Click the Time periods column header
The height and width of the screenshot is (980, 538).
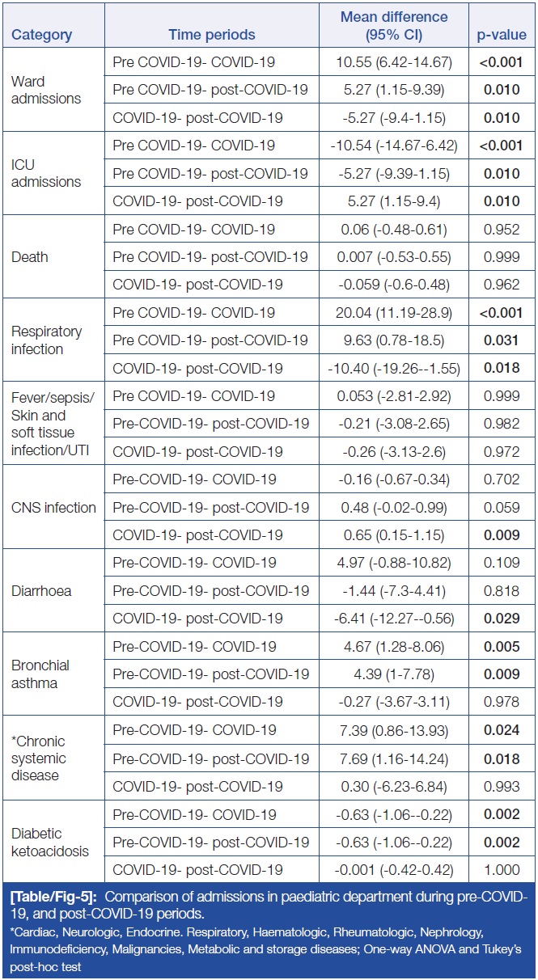click(x=211, y=35)
